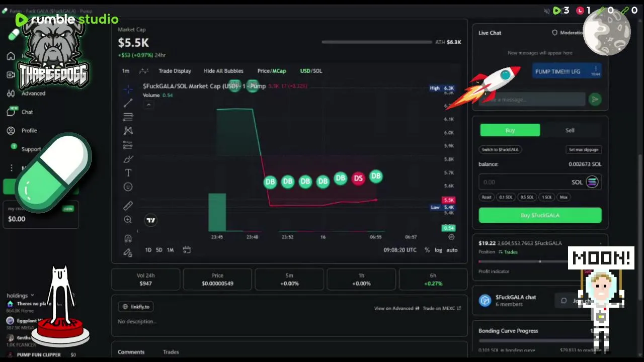Image resolution: width=644 pixels, height=362 pixels.
Task: Click the TradingView logo on chart
Action: pyautogui.click(x=150, y=220)
